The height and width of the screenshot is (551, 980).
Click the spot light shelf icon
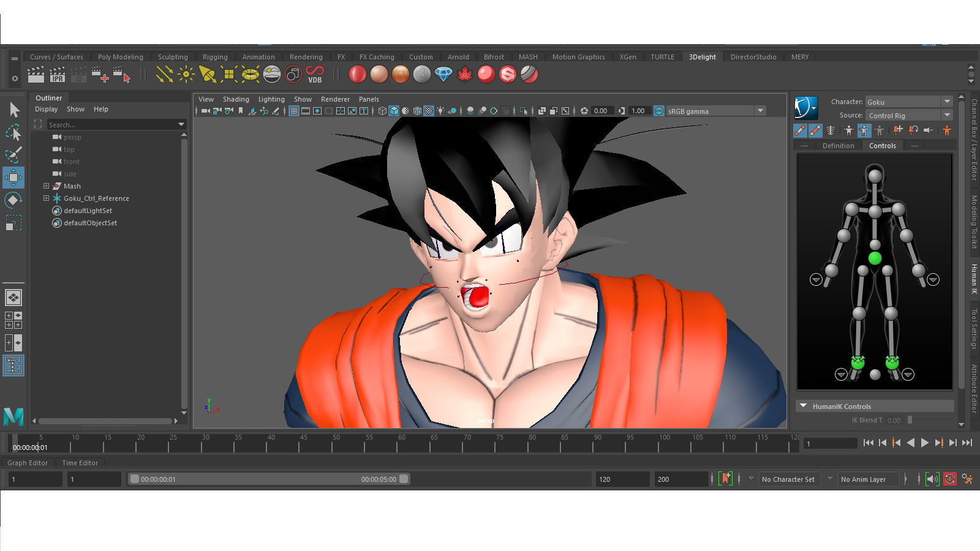click(207, 75)
